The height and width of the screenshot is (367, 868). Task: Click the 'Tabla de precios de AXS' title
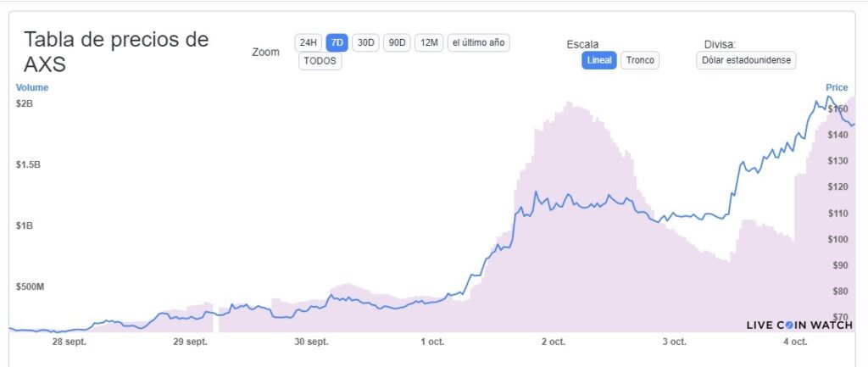[x=116, y=52]
